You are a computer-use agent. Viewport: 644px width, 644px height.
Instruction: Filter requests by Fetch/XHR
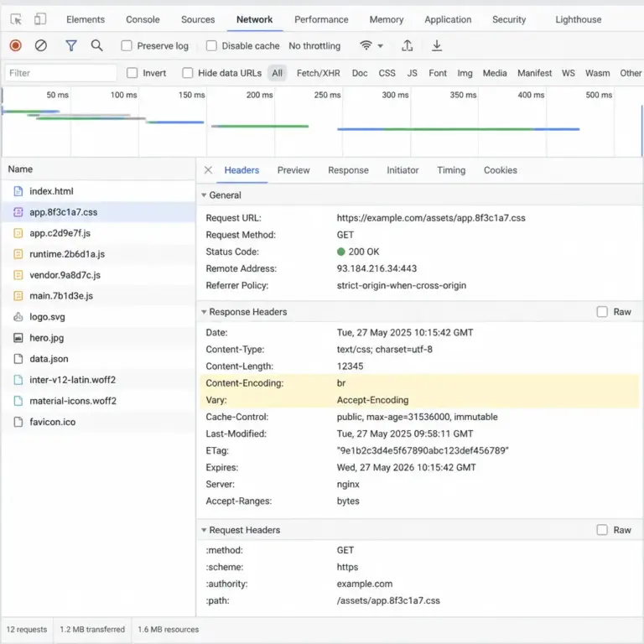[319, 73]
